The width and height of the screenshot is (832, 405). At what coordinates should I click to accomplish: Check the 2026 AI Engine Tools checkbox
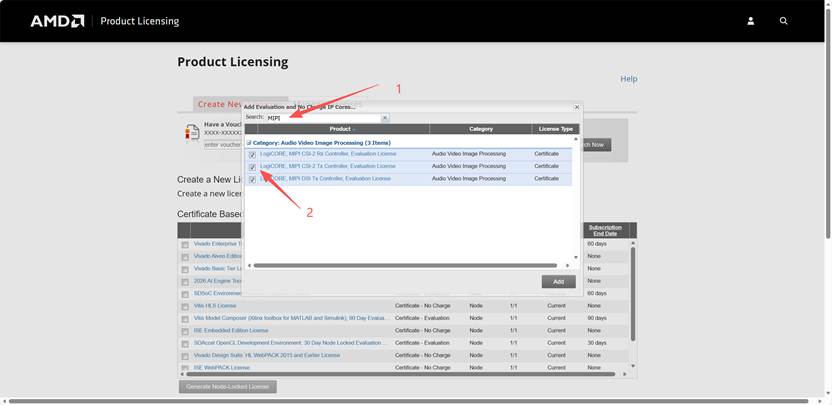pyautogui.click(x=185, y=282)
